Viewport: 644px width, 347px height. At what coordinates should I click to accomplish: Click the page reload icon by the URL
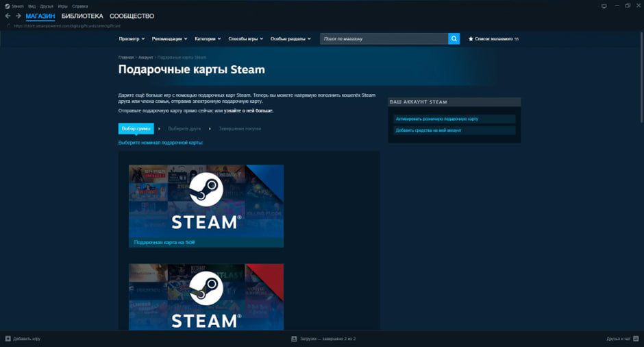tap(9, 26)
